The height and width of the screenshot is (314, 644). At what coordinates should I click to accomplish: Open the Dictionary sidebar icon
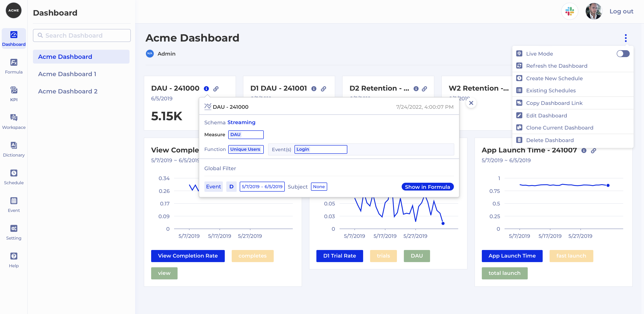pos(14,149)
